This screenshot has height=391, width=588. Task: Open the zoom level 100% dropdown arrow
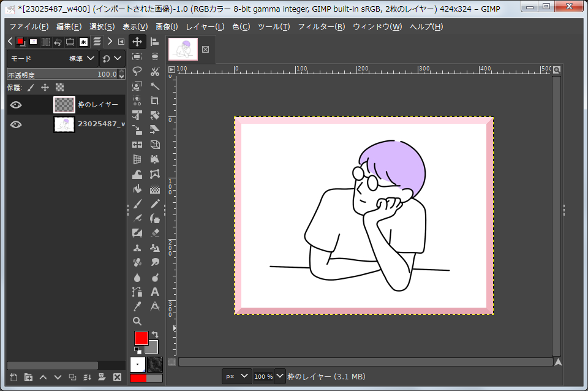click(280, 376)
